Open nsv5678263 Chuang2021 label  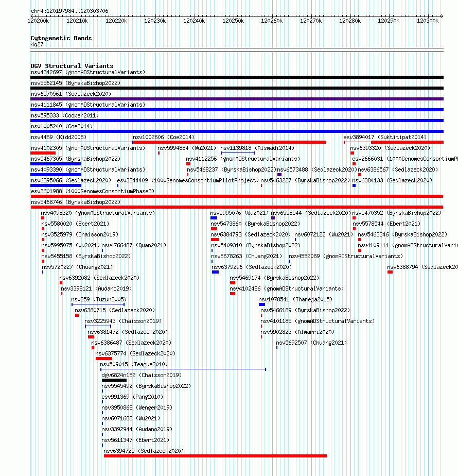coord(246,256)
